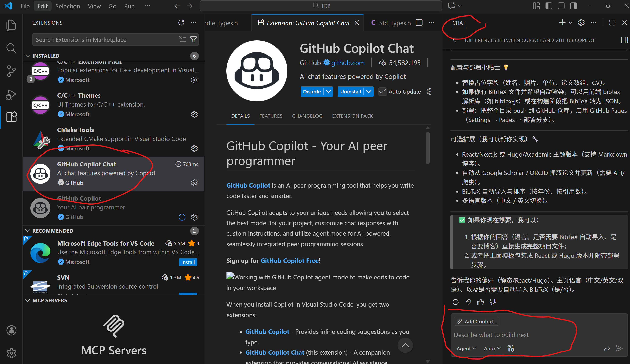Toggle the primary sidebar layout button
Screen dimensions: 630x364
[549, 6]
